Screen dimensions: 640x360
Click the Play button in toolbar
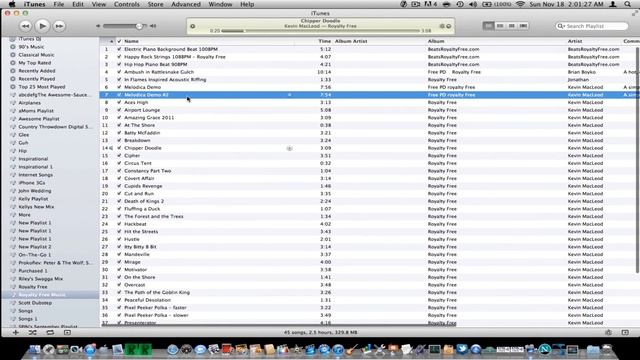click(x=42, y=26)
